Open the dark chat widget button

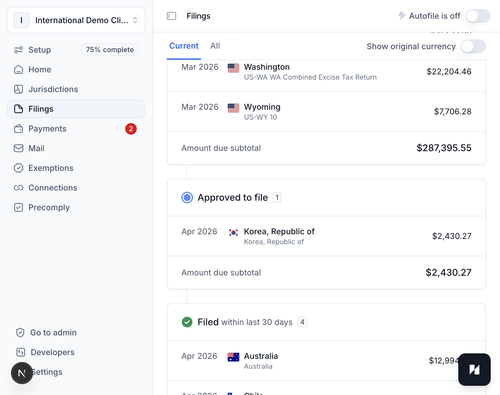click(474, 369)
